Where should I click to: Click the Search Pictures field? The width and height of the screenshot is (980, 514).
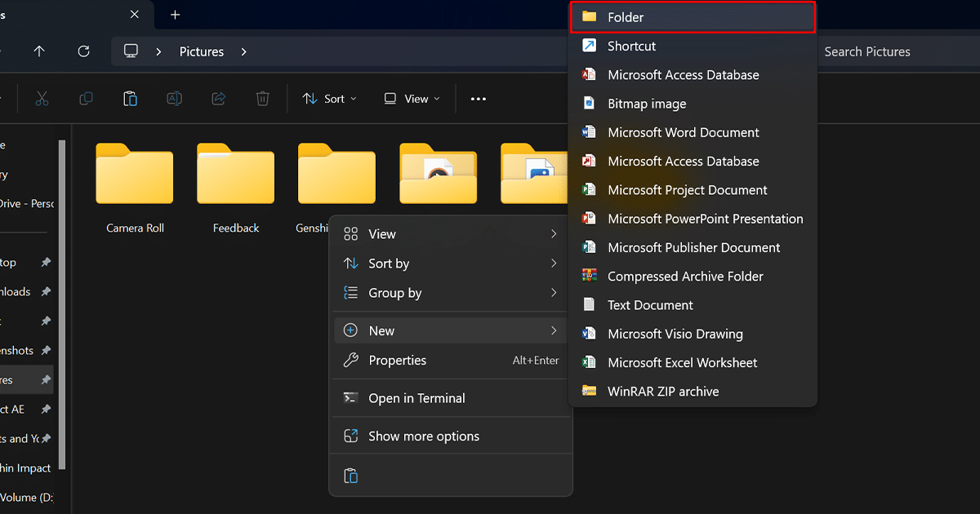click(x=867, y=51)
